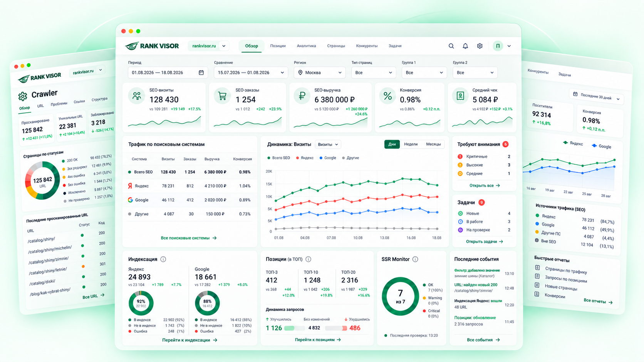Click the info icon next to Позиции
Viewport: 644px width, 362px height.
point(308,259)
